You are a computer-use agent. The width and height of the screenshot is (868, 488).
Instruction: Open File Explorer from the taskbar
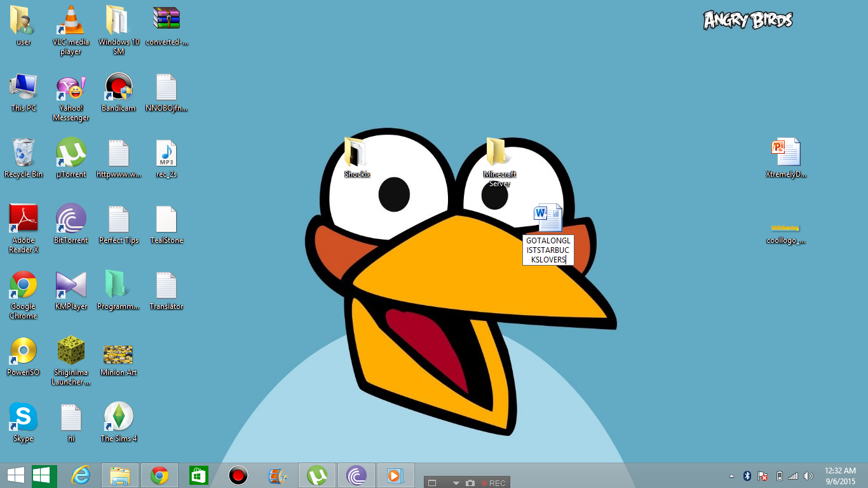tap(120, 475)
